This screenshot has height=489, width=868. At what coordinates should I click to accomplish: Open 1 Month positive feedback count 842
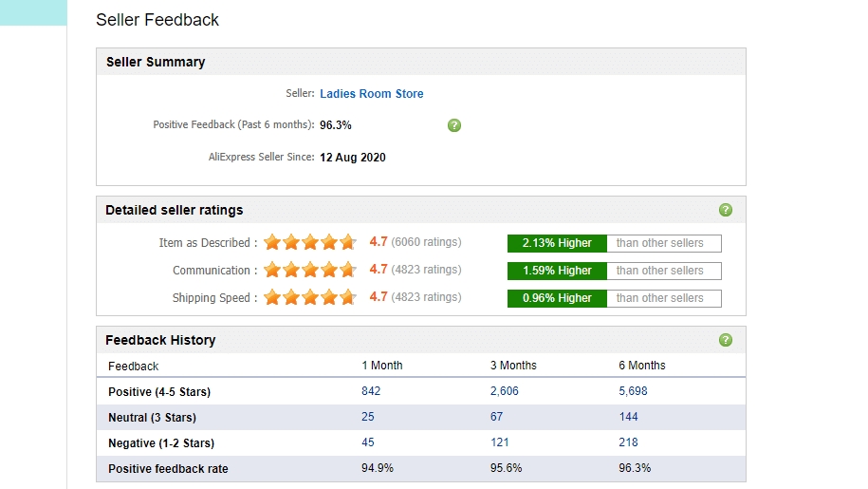click(x=371, y=391)
